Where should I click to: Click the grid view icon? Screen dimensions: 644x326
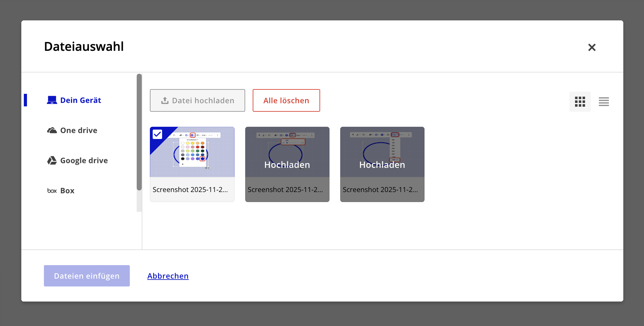pos(580,102)
